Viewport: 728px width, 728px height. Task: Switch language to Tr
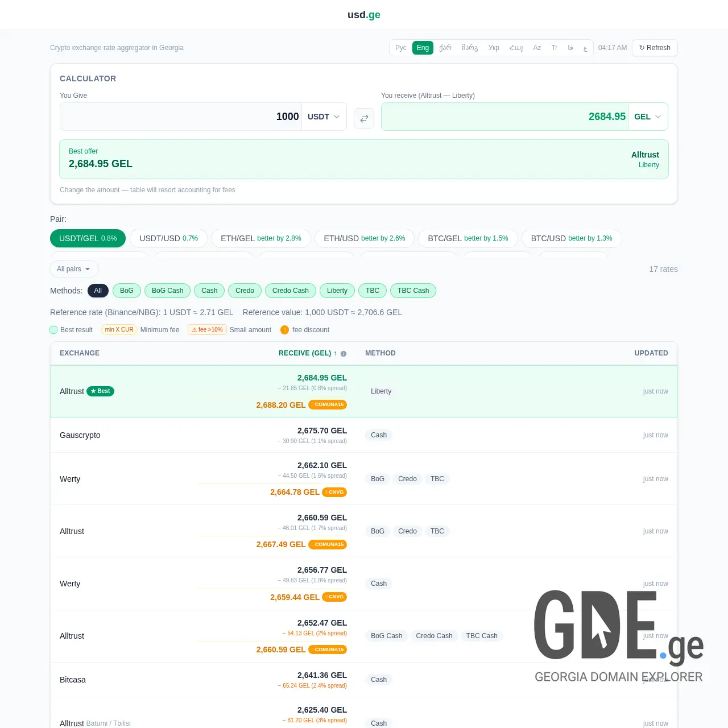tap(555, 48)
